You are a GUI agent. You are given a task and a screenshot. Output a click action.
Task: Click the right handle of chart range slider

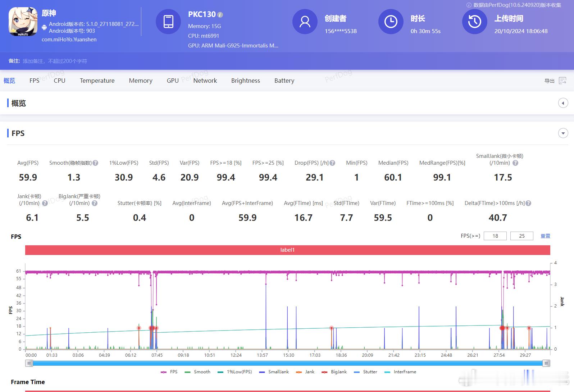546,363
